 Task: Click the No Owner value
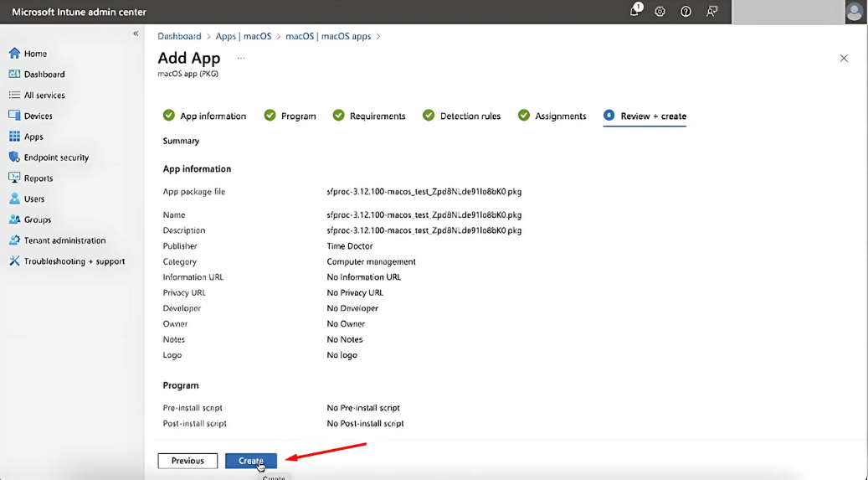[x=346, y=323]
